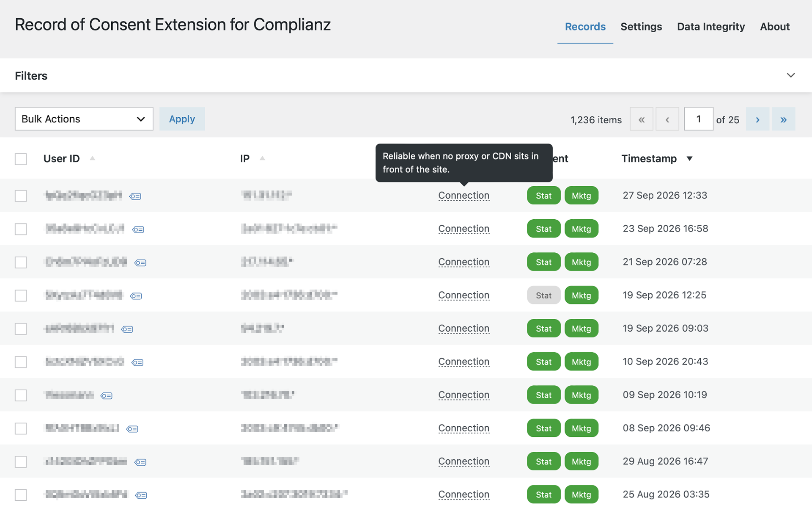This screenshot has height=508, width=812.
Task: Select the row dated 23 Sep 2026 16:58
Action: coord(21,229)
